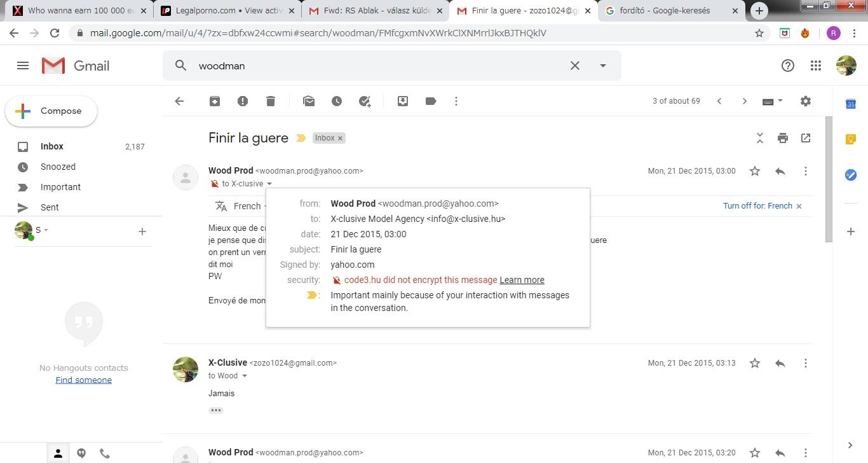Remove the Inbox label from conversation
Viewport: 868px width, 463px height.
(x=340, y=138)
